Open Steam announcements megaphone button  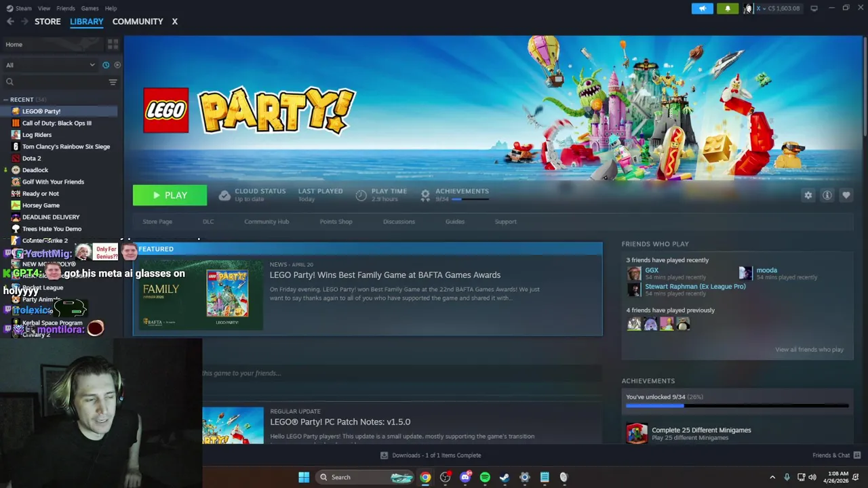703,8
